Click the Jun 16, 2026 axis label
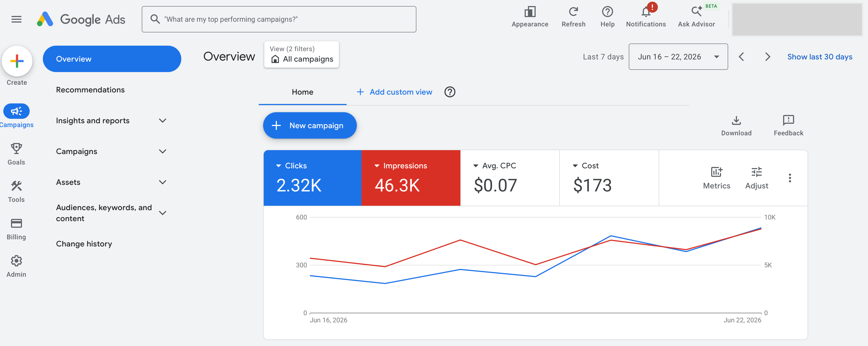This screenshot has height=346, width=868. [328, 320]
